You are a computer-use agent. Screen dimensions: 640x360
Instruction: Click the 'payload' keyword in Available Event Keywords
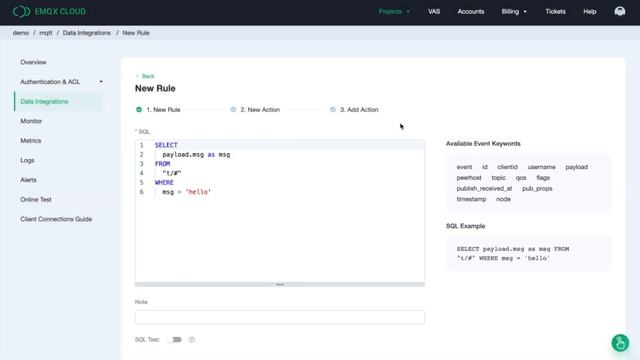point(576,167)
